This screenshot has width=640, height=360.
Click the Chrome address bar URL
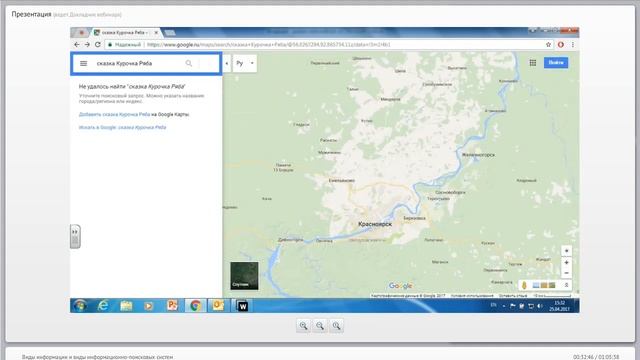pos(268,44)
